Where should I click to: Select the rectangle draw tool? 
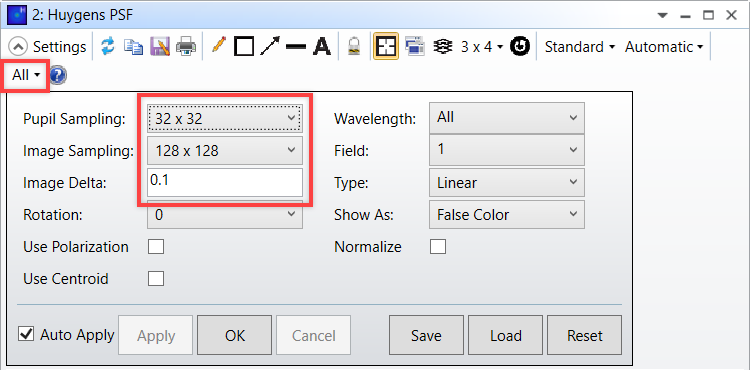(x=244, y=47)
